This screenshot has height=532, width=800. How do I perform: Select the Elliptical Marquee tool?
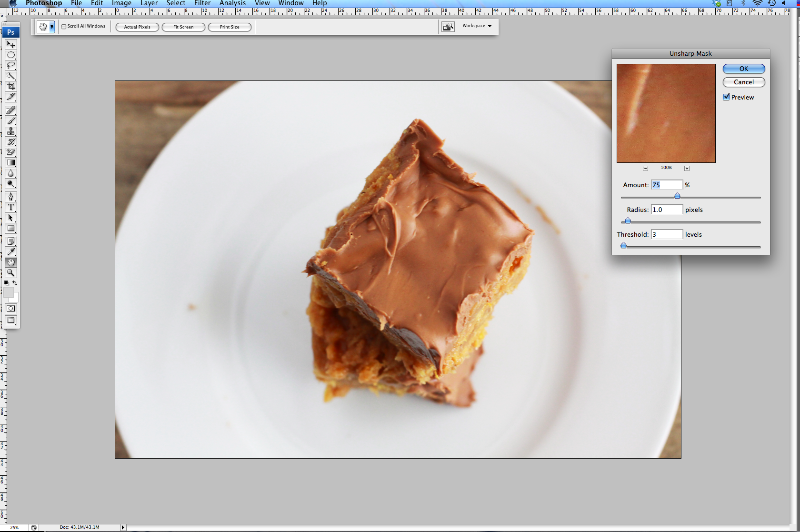[x=11, y=55]
